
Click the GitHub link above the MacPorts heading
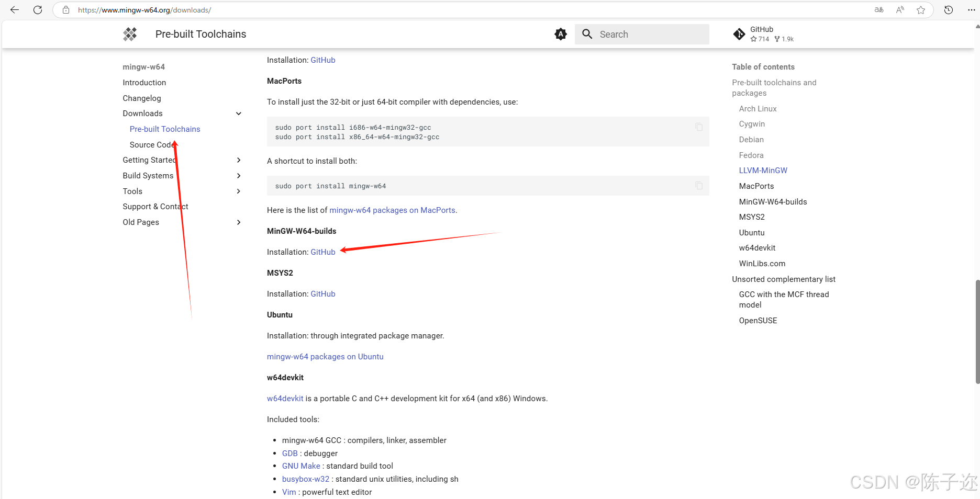323,60
